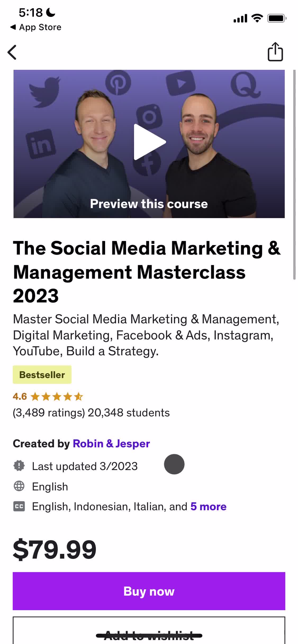The width and height of the screenshot is (298, 644).
Task: Tap the cellular signal bars icon
Action: click(240, 18)
